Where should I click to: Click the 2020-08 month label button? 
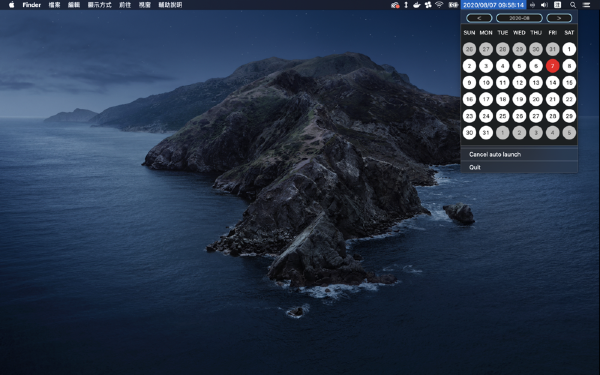point(519,18)
